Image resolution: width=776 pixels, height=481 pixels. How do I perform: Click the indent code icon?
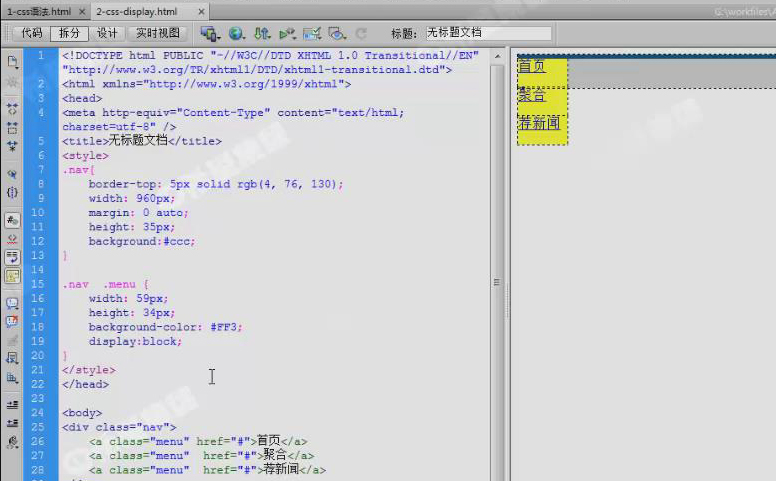[13, 404]
